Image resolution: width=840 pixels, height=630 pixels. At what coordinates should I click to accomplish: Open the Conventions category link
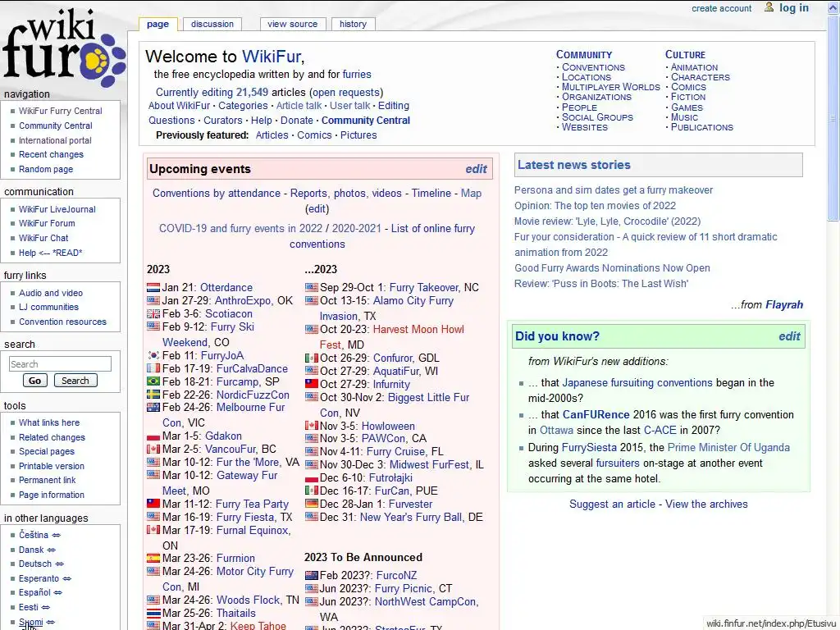[x=593, y=67]
